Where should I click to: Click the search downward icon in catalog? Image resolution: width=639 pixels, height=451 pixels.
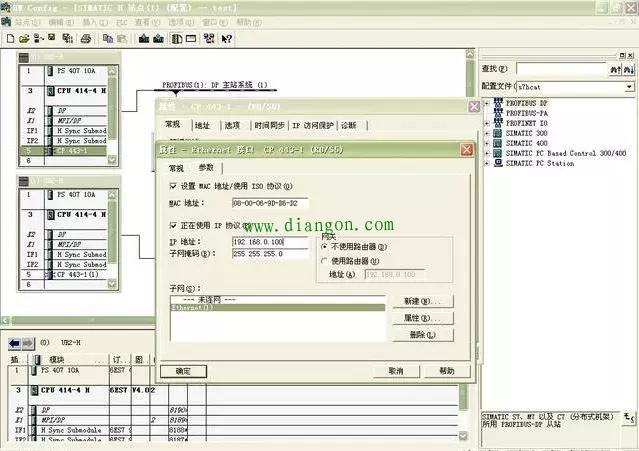[x=629, y=70]
